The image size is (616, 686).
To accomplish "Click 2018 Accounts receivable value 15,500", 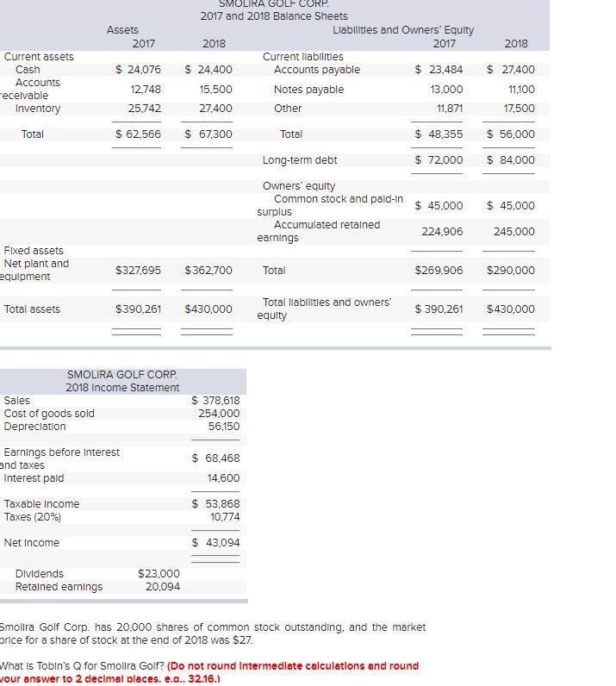I will [x=215, y=90].
